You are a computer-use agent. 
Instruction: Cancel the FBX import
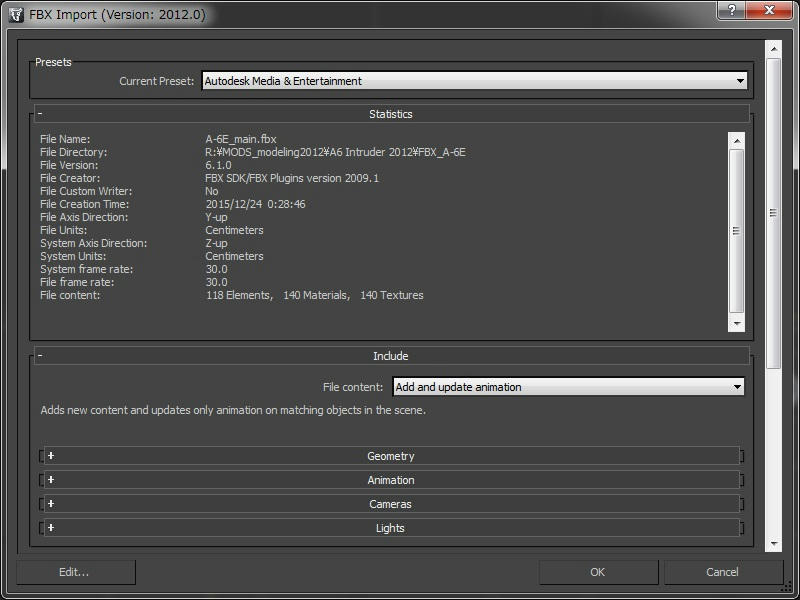(x=722, y=572)
